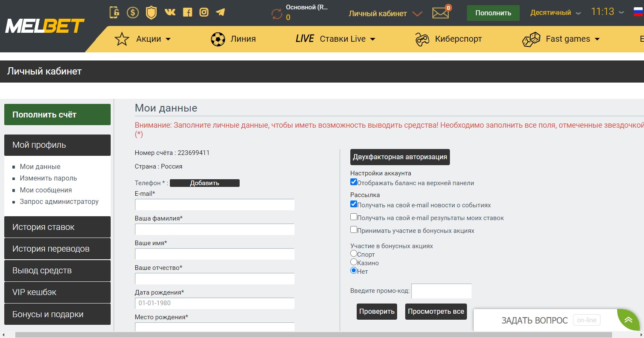Click the star icon beside Акции
Image resolution: width=644 pixels, height=338 pixels.
(x=122, y=39)
